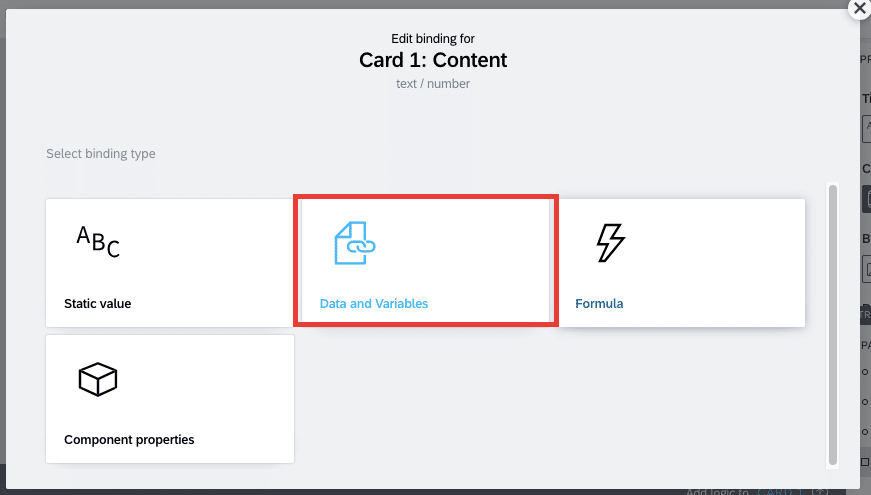Click the ABC static value icon
The image size is (871, 495).
click(x=98, y=242)
